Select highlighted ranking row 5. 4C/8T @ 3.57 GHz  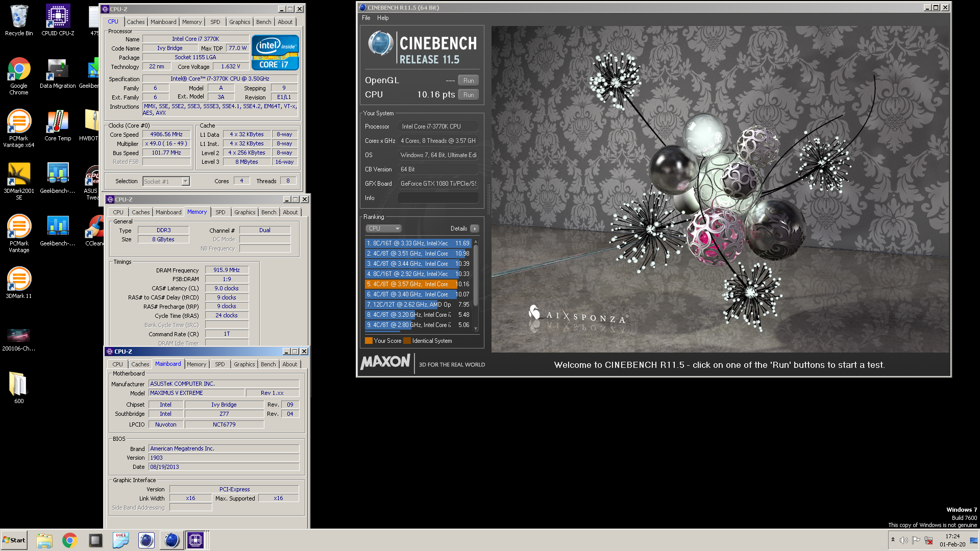coord(418,284)
